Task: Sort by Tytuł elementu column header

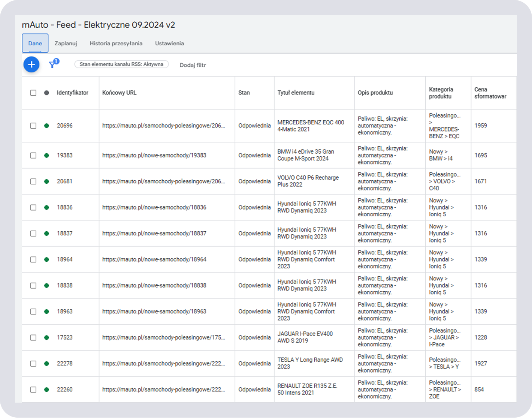Action: 296,93
